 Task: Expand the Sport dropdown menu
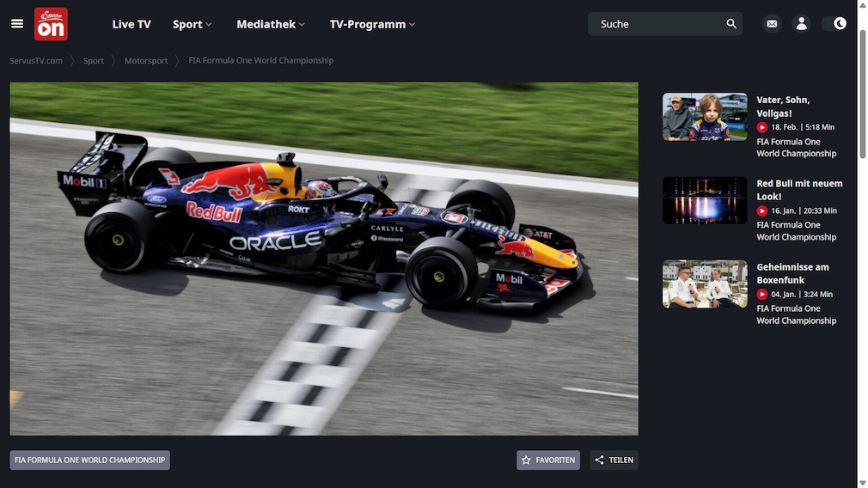tap(192, 24)
